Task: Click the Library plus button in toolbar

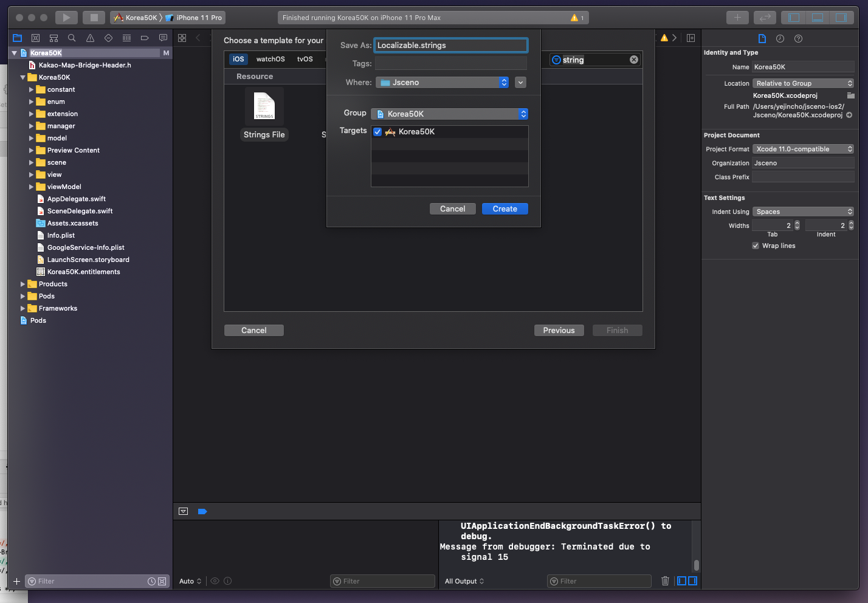Action: pos(737,18)
